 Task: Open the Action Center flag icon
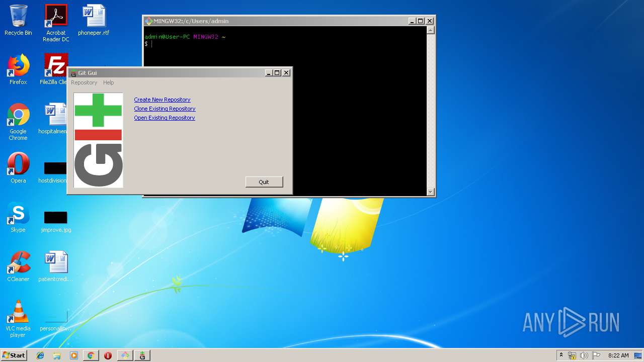[x=596, y=355]
